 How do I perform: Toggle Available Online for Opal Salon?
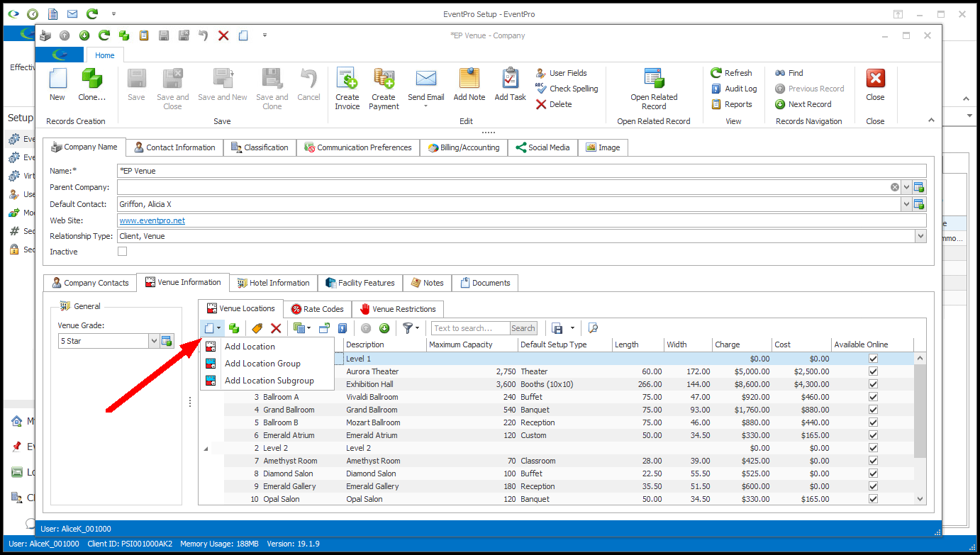point(873,499)
